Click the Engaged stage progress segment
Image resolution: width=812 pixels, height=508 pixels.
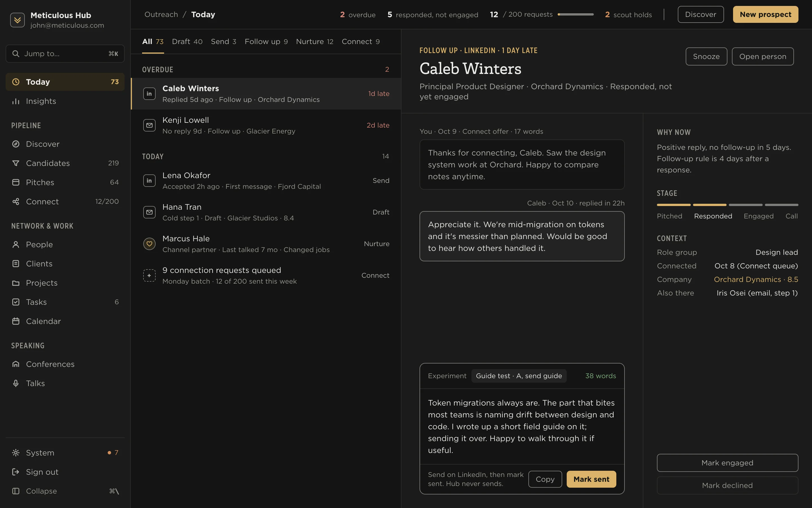point(745,205)
